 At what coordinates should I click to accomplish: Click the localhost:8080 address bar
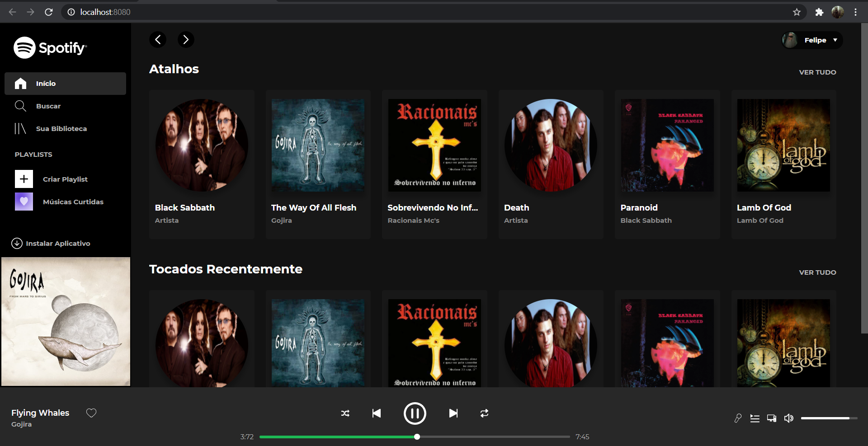pyautogui.click(x=434, y=12)
